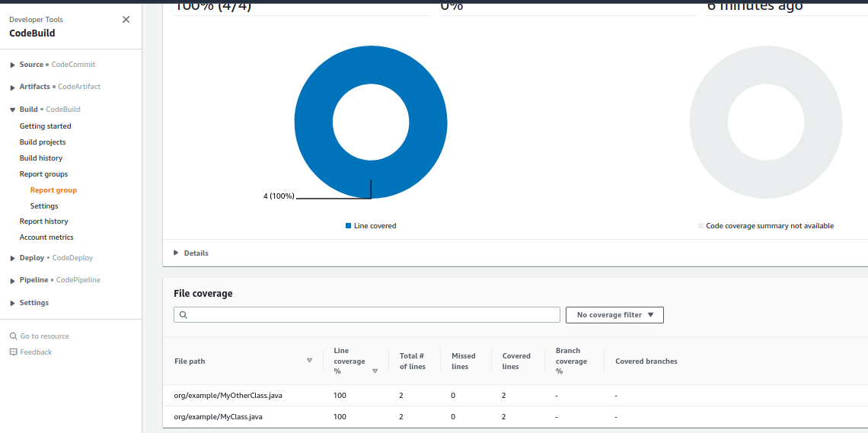This screenshot has width=868, height=433.
Task: Click the Go to resource search icon
Action: [13, 336]
